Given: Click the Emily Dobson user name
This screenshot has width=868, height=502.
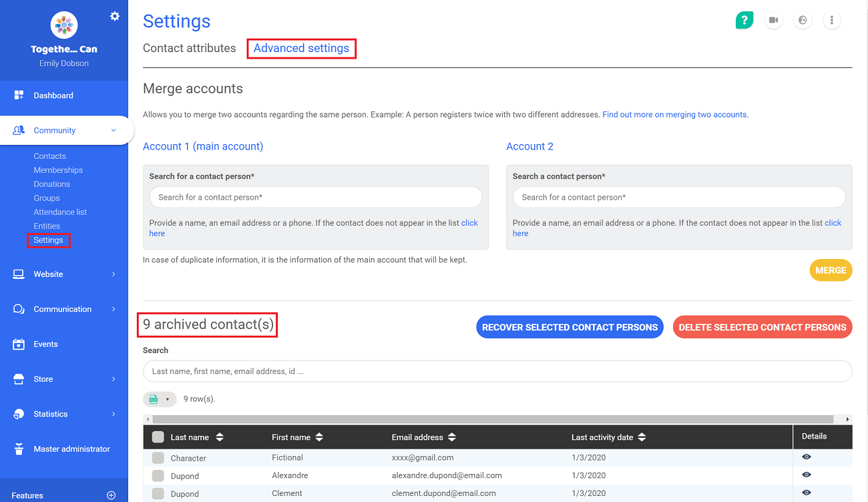Looking at the screenshot, I should [x=64, y=63].
